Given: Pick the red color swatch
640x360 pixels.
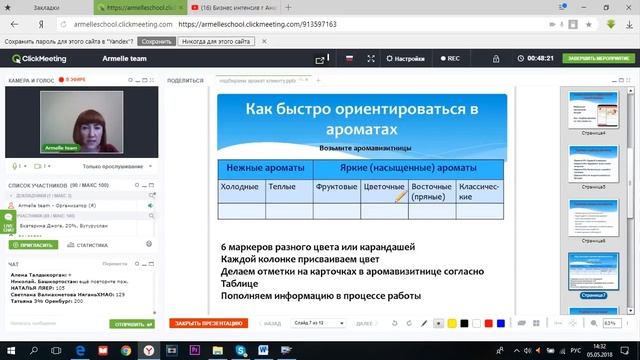Looking at the screenshot, I should pyautogui.click(x=489, y=323).
